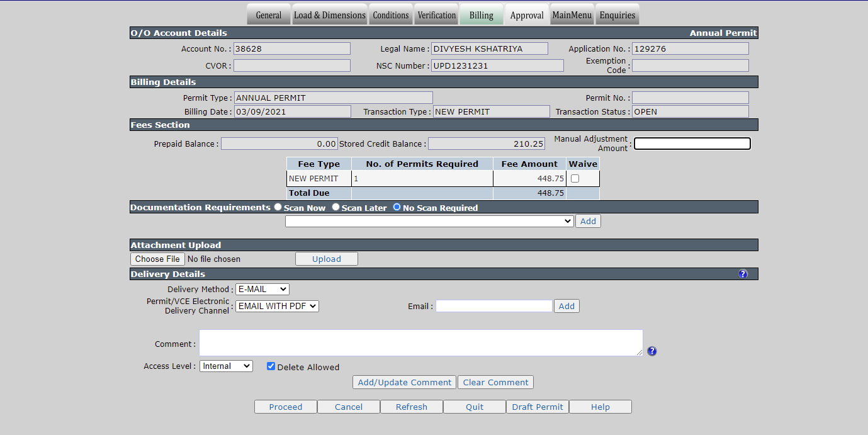Screen dimensions: 868x435
Task: Open the Delivery Details help icon
Action: [743, 274]
